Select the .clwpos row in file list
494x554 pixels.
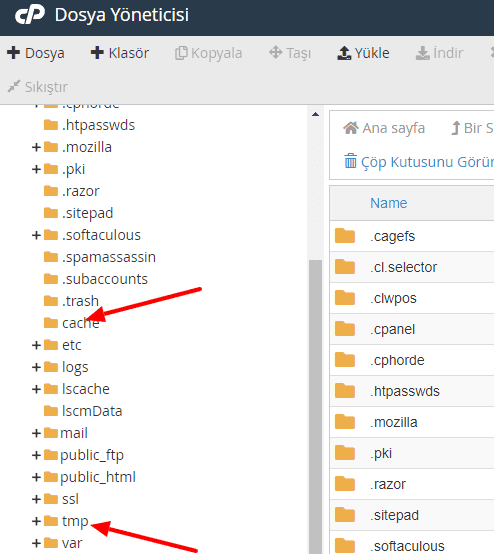click(412, 298)
